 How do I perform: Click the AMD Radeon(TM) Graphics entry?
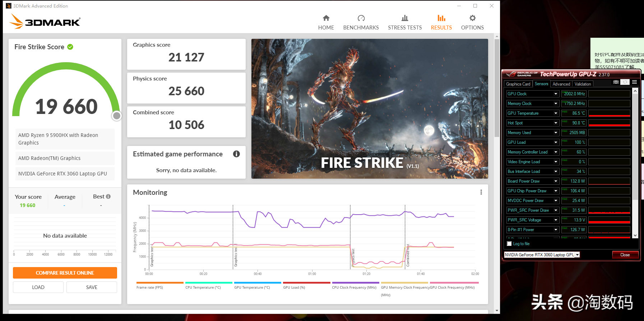click(x=65, y=158)
